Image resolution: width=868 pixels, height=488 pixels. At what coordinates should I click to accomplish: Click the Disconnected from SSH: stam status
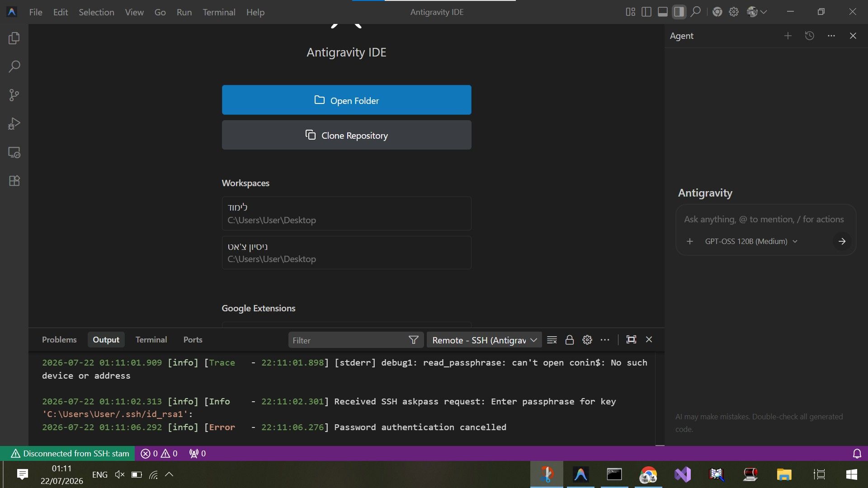point(70,453)
